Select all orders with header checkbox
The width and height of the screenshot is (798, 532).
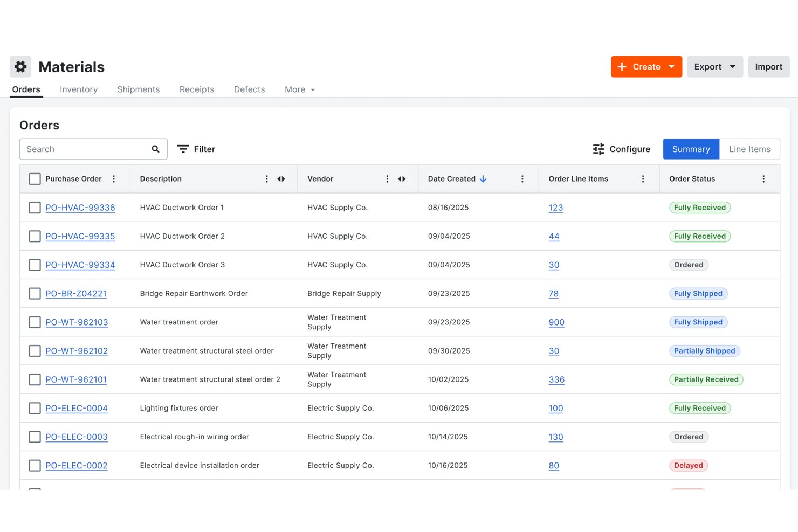coord(35,179)
